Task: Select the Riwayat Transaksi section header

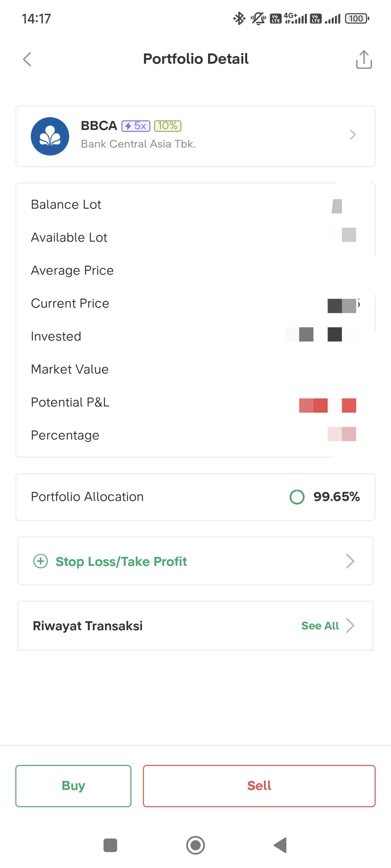Action: pos(88,626)
